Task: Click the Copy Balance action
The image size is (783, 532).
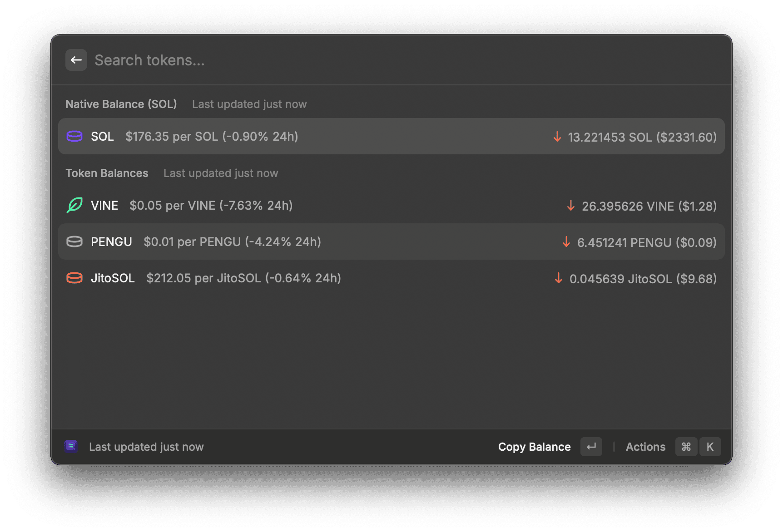Action: [534, 447]
